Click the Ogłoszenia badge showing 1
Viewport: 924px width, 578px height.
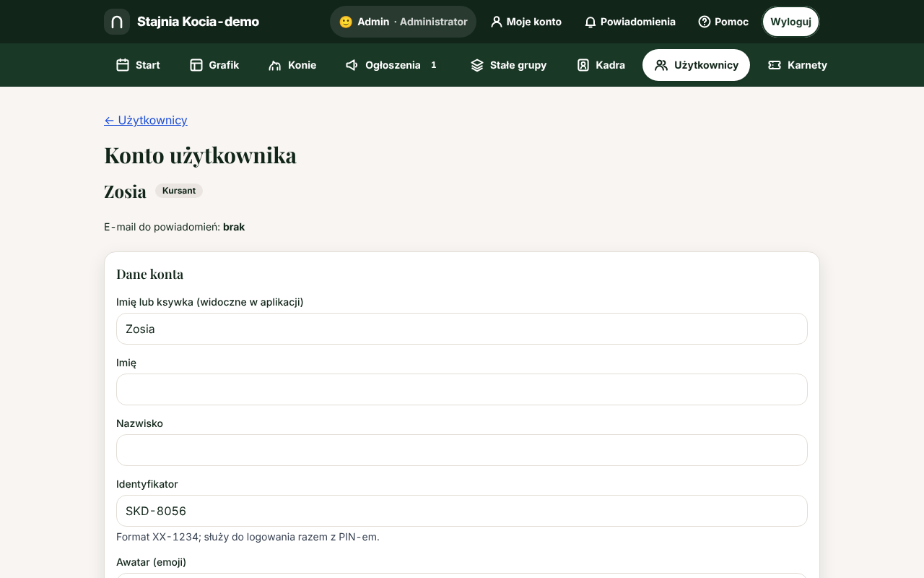(434, 65)
